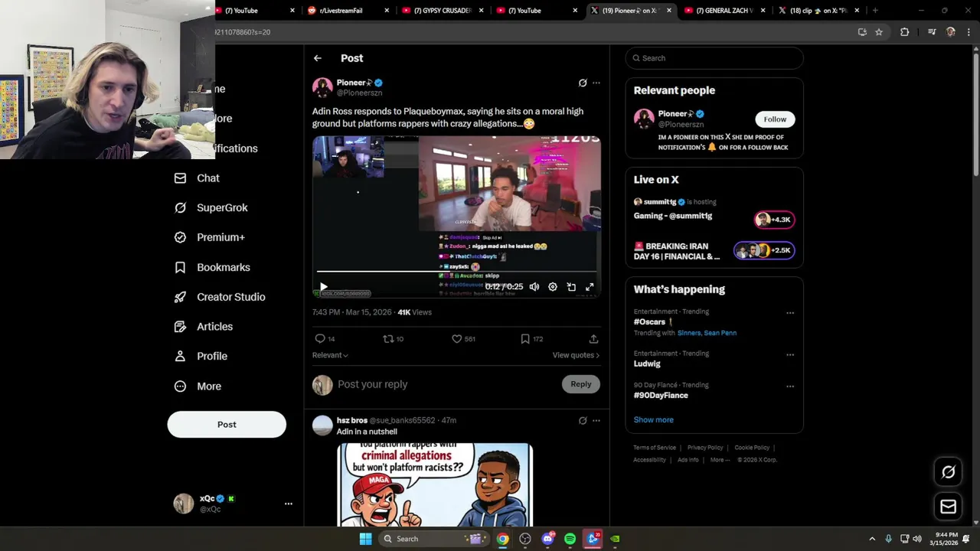The image size is (980, 551).
Task: Click the X Search box
Action: (x=714, y=58)
